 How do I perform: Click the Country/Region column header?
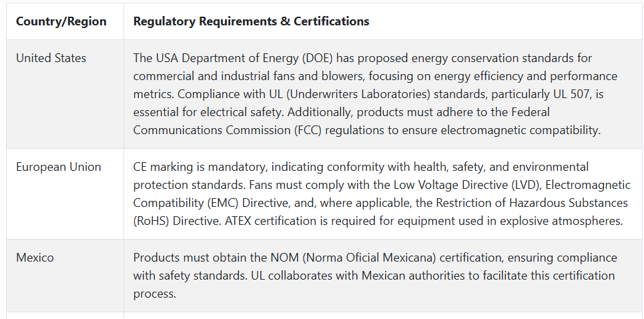[61, 21]
